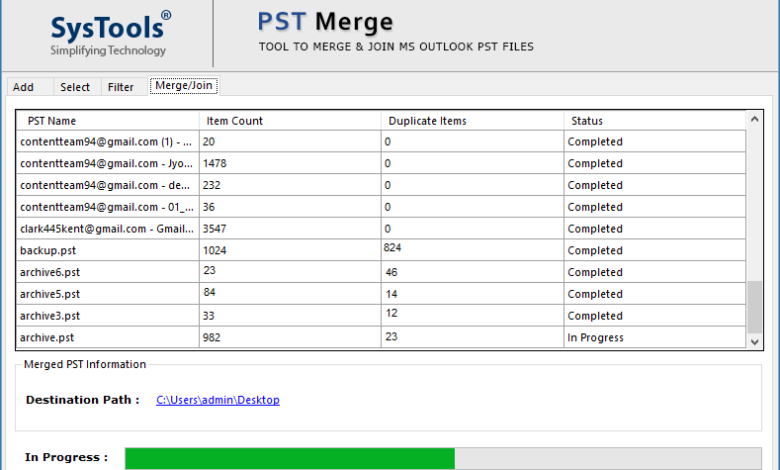Click item count 84 for archive5.pst
Viewport: 780px width, 470px height.
[x=209, y=292]
